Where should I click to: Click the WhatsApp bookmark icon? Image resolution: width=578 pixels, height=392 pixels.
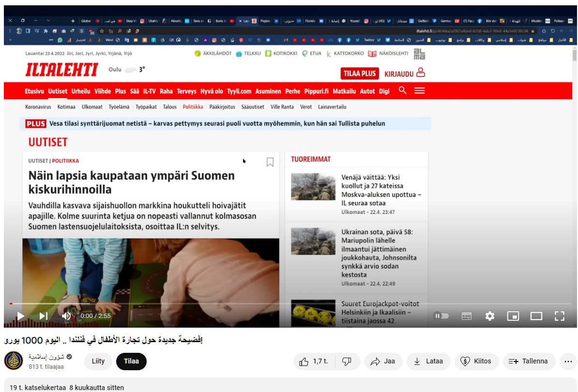[60, 40]
